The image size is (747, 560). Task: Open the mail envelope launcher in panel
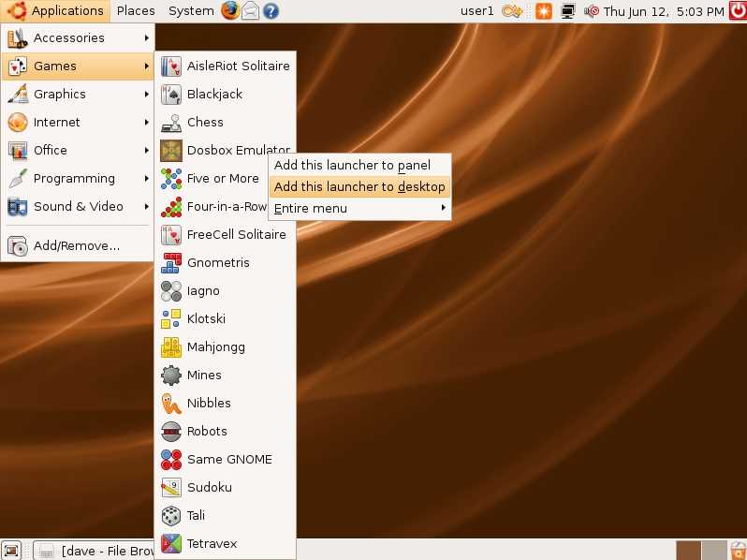(x=251, y=11)
